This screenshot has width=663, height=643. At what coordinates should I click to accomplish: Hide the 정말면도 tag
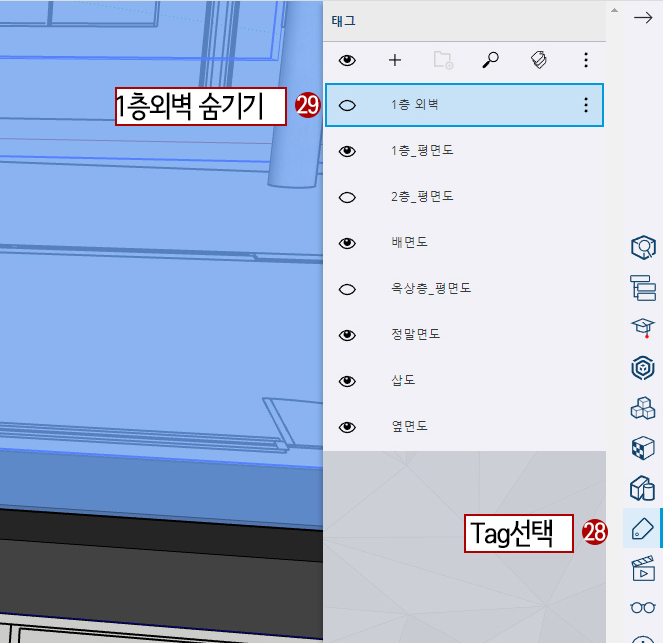coord(347,335)
